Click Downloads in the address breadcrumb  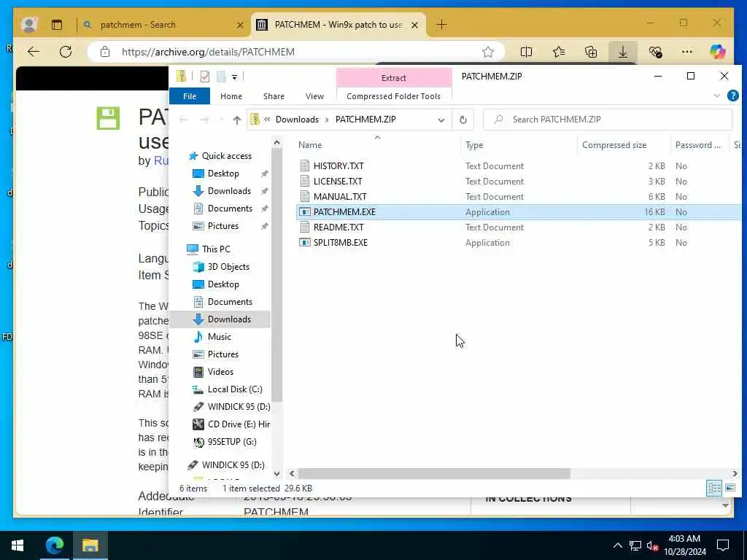(x=297, y=120)
